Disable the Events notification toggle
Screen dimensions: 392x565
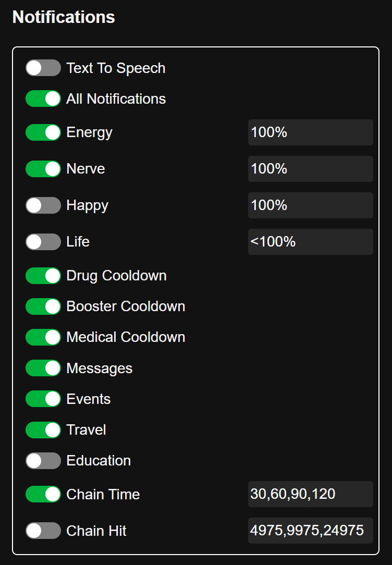43,399
